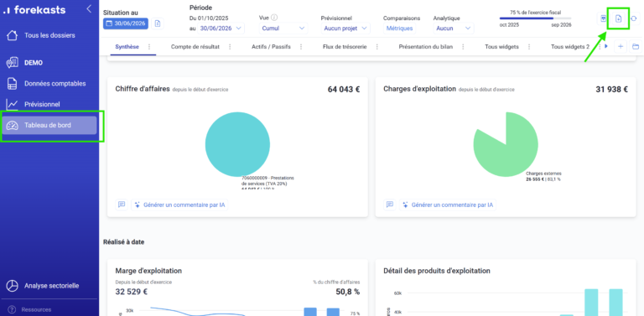Click the Chiffre d'affaires pie chart

pyautogui.click(x=237, y=144)
